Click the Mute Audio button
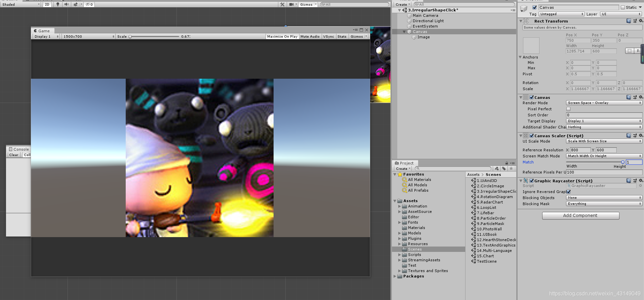Viewport: 644px width, 300px height. point(310,36)
